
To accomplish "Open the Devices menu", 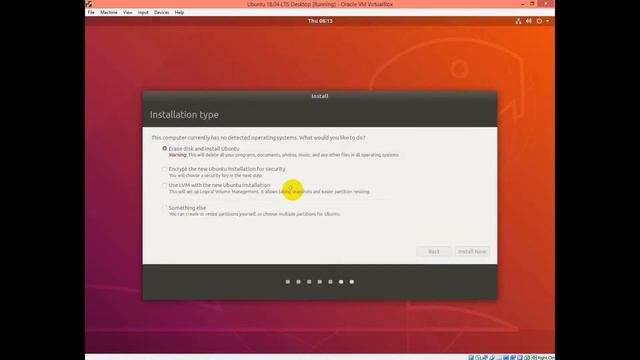I will (162, 13).
